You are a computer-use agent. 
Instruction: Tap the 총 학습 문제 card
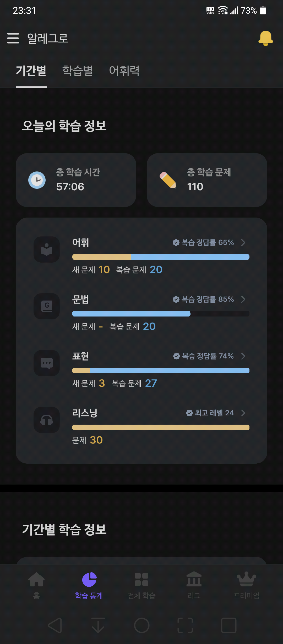[207, 180]
